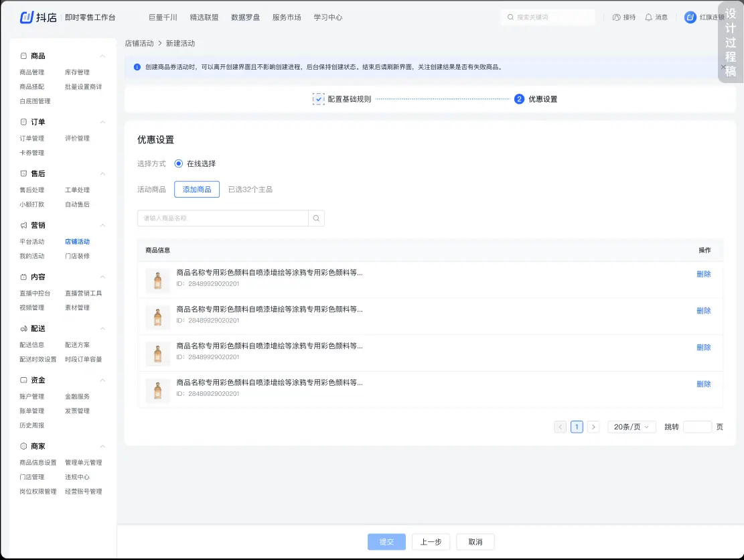The height and width of the screenshot is (560, 744).
Task: Open the 精选联盟 top menu
Action: 204,17
